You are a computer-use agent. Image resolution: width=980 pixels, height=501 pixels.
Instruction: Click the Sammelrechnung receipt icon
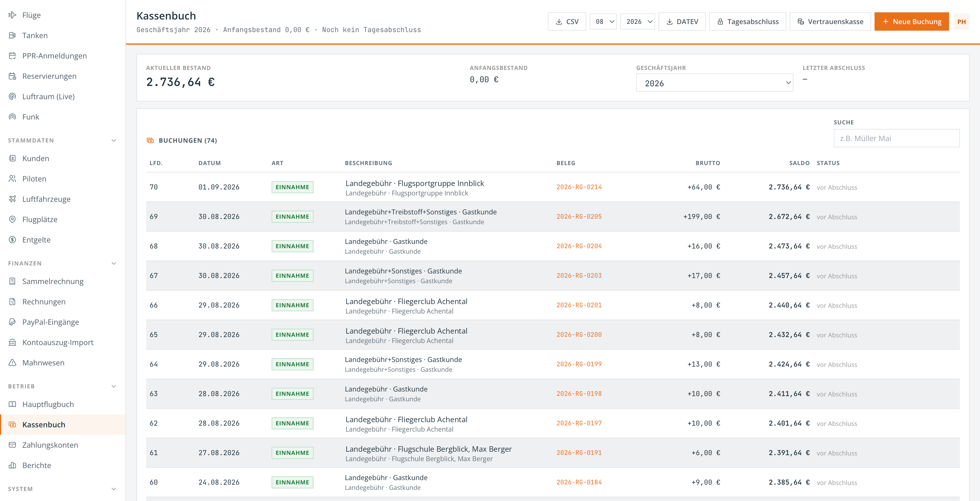(x=13, y=281)
